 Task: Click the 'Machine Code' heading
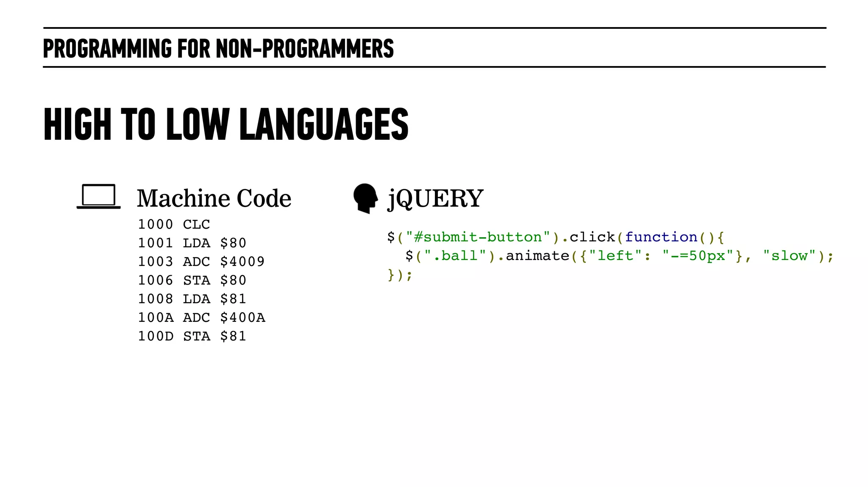click(x=214, y=198)
